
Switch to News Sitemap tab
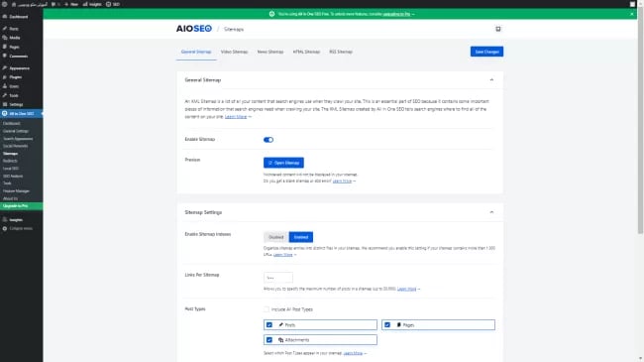click(270, 52)
